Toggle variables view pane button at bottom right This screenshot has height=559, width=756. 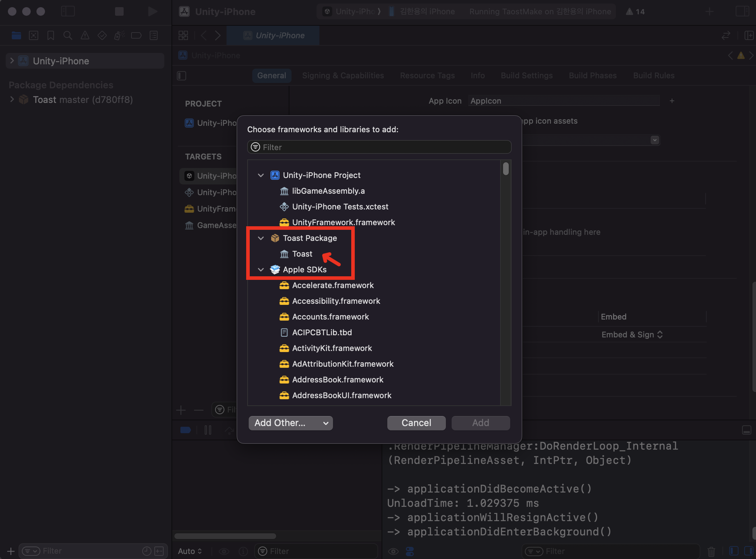[734, 551]
